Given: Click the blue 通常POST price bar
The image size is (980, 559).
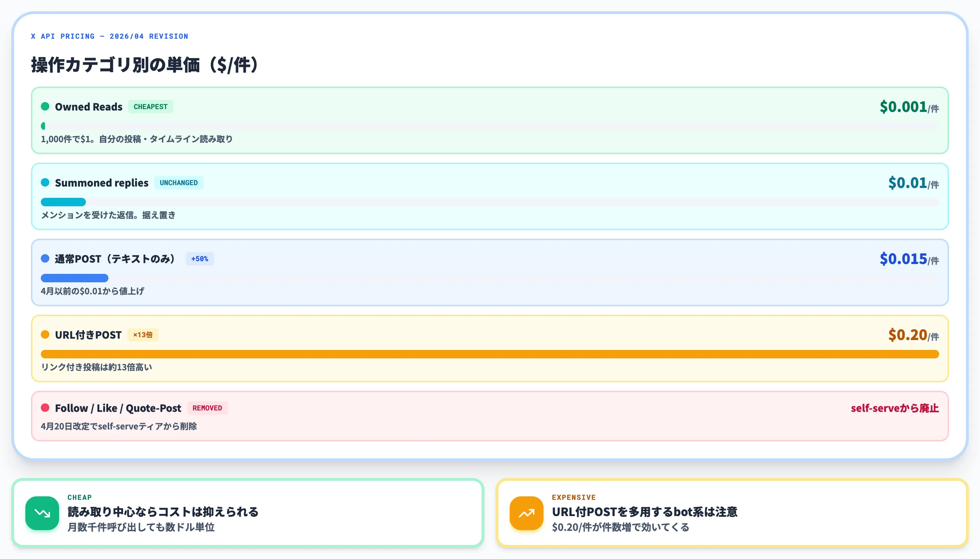Looking at the screenshot, I should tap(75, 278).
